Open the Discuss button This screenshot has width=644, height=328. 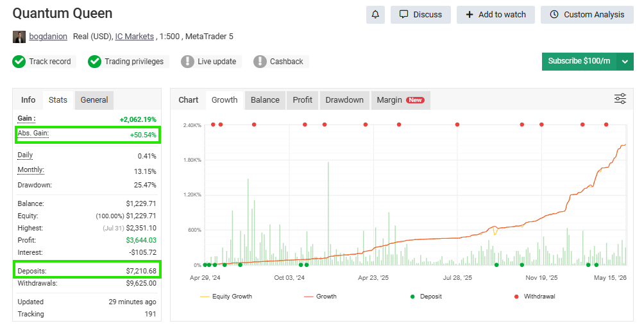point(421,14)
